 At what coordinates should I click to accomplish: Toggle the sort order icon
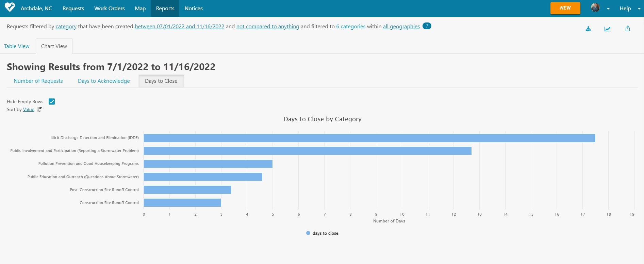(39, 109)
